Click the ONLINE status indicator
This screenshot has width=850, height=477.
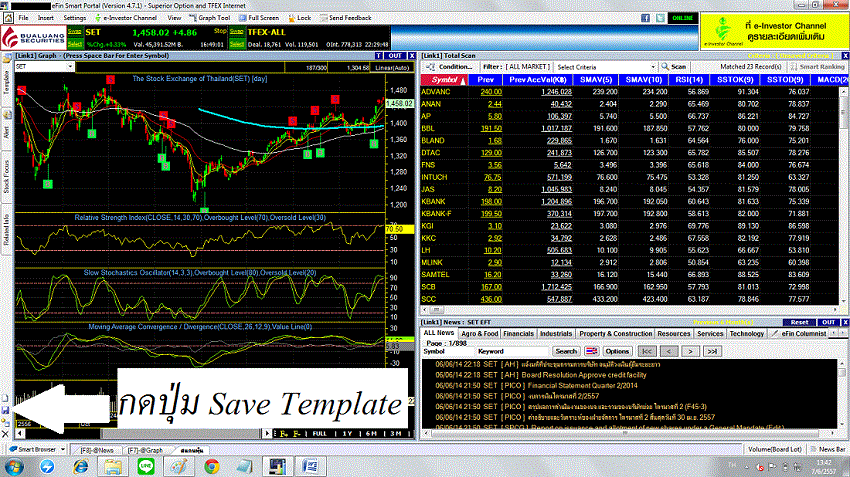pyautogui.click(x=682, y=18)
